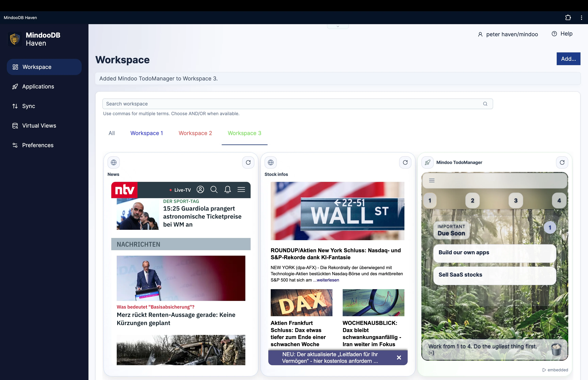588x380 pixels.
Task: Open the ntv hamburger menu
Action: point(241,189)
